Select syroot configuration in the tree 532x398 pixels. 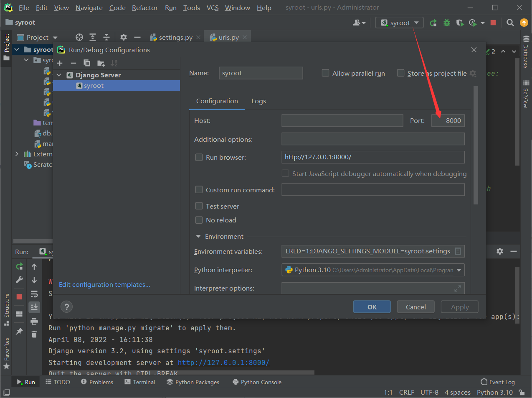click(117, 86)
